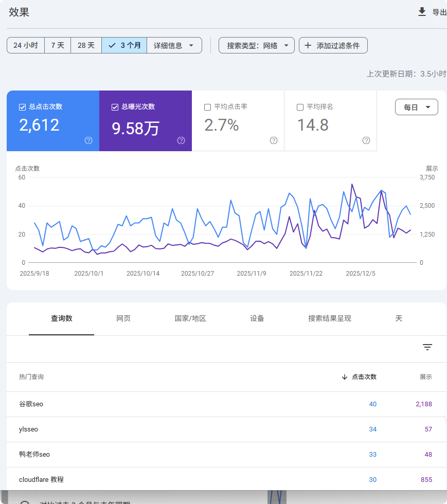Open the 详细信息 dropdown

pos(174,45)
